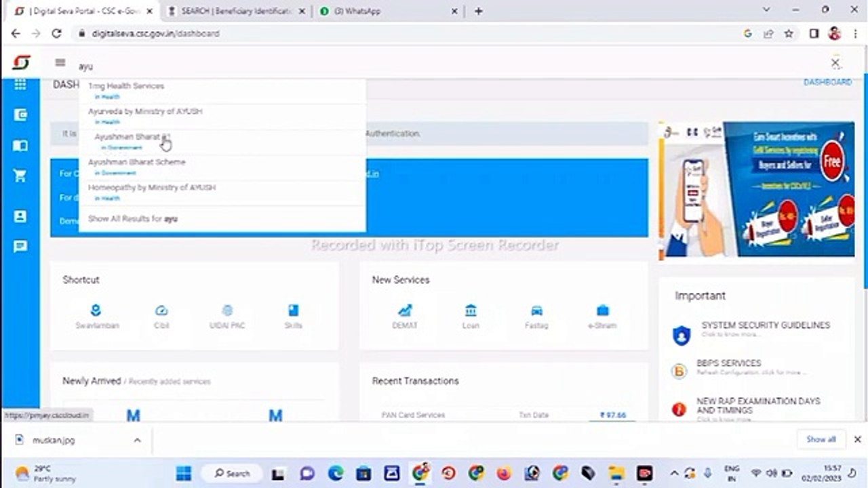Screen dimensions: 868x488
Task: Clear the search with the X icon
Action: pyautogui.click(x=835, y=63)
